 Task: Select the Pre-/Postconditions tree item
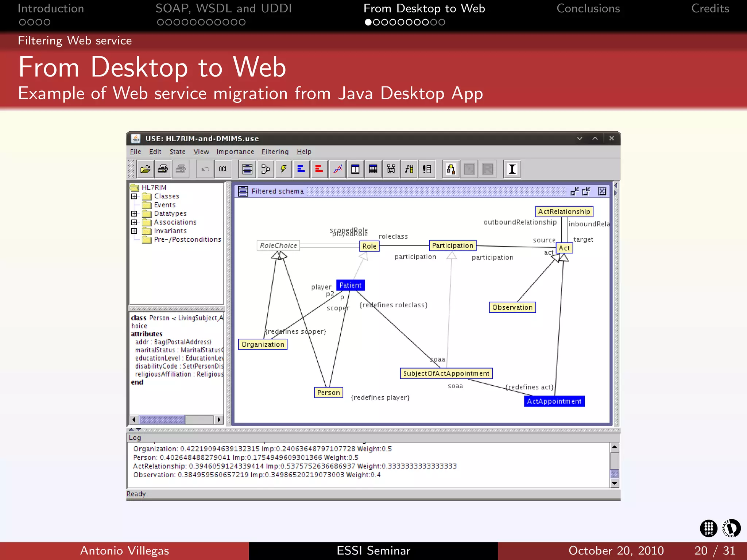point(187,240)
